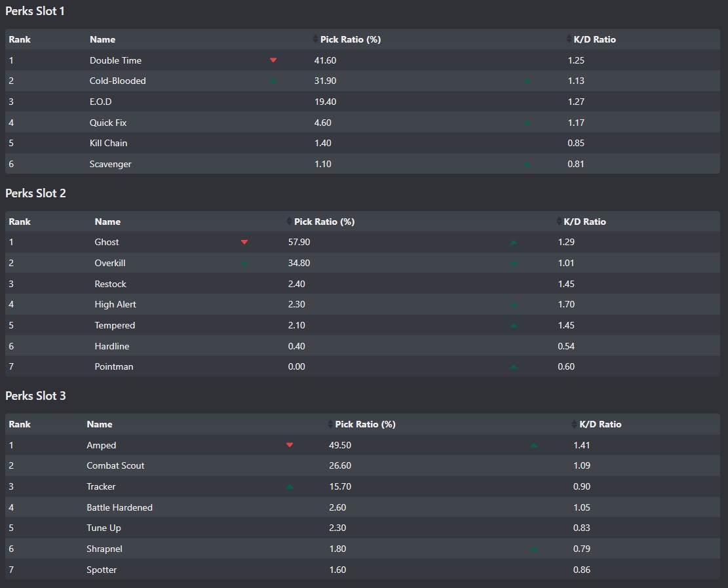The width and height of the screenshot is (728, 588).
Task: Click red down arrow beside Double Time
Action: (273, 60)
